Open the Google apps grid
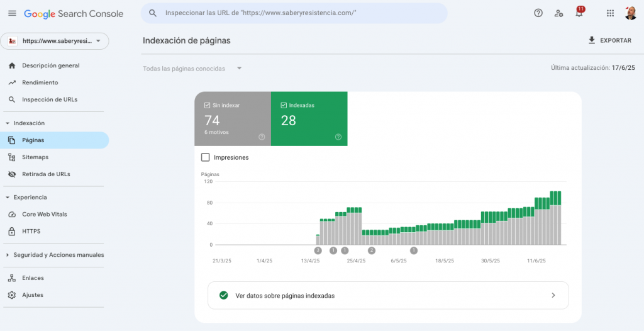Viewport: 644px width, 331px height. (x=610, y=13)
